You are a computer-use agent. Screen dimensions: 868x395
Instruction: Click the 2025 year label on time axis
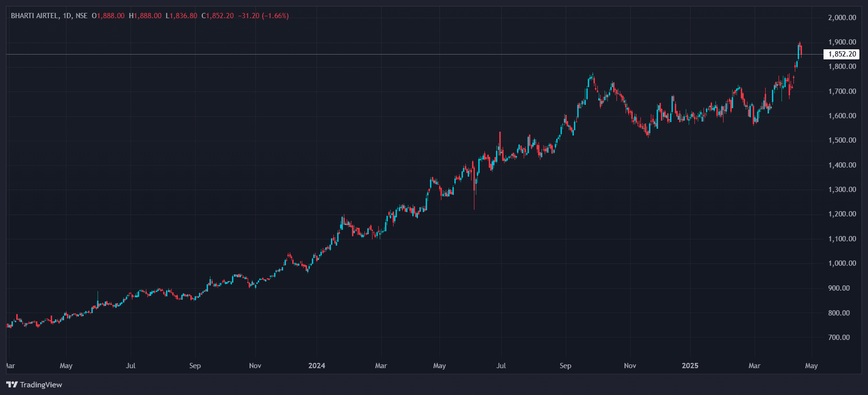pyautogui.click(x=690, y=366)
